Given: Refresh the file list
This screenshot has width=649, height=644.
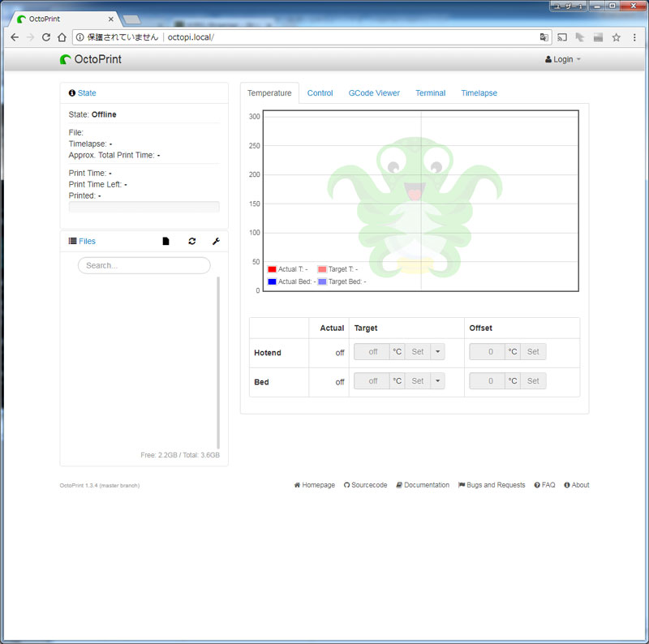Looking at the screenshot, I should pos(192,241).
